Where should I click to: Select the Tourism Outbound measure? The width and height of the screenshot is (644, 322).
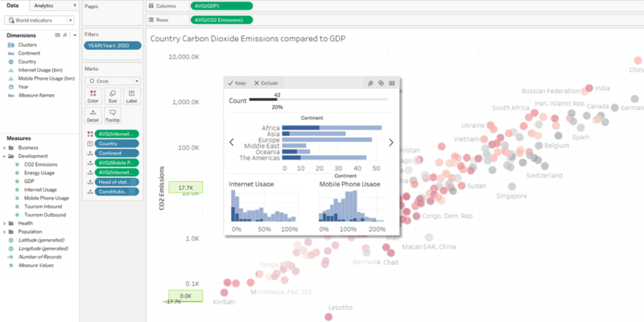click(45, 215)
